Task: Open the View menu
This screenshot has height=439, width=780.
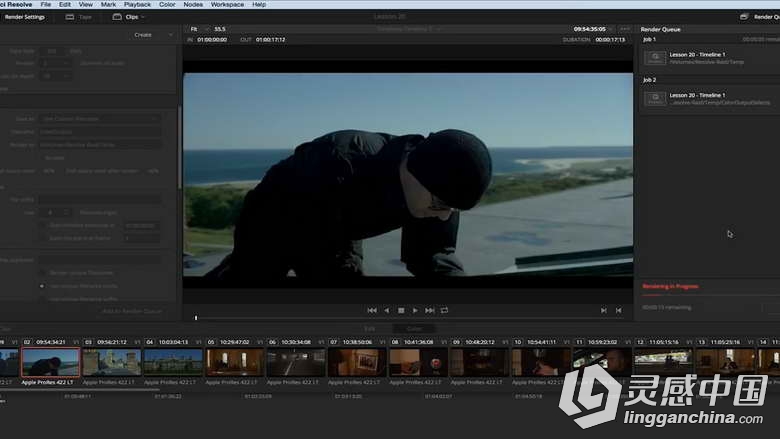Action: [86, 4]
